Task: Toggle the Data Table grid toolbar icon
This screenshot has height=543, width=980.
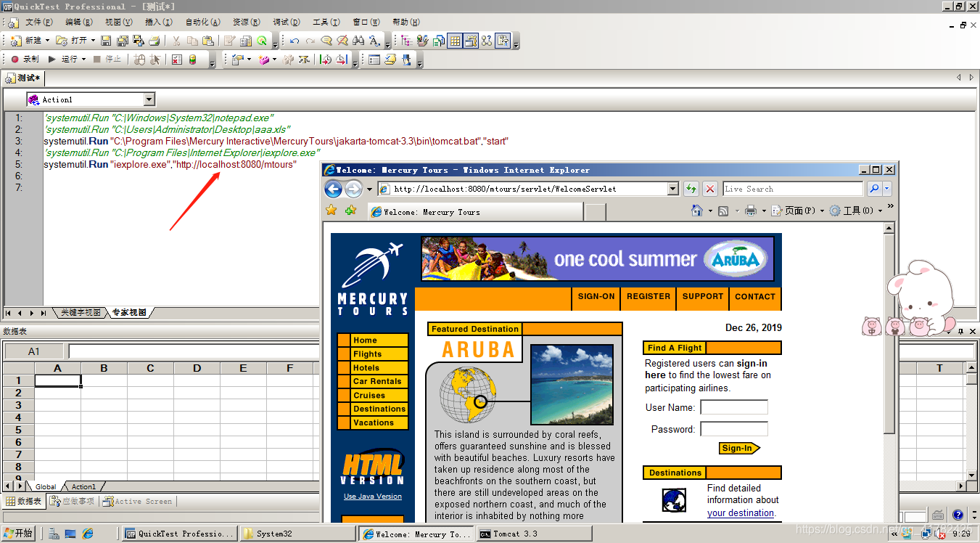Action: pyautogui.click(x=455, y=41)
